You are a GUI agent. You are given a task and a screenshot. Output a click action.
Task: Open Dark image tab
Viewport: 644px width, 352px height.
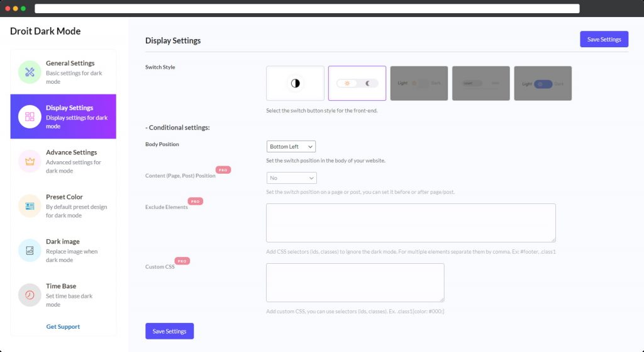click(64, 251)
